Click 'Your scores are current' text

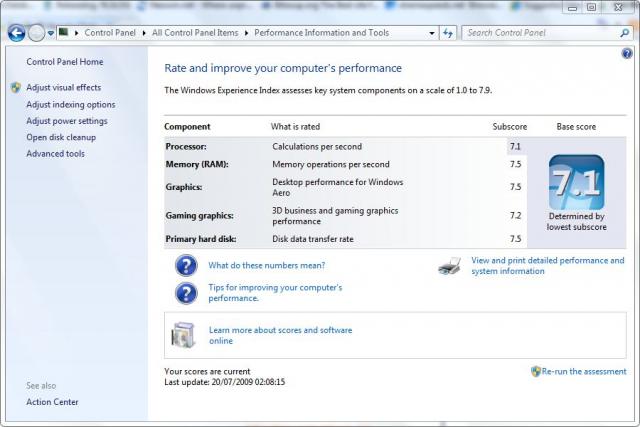(x=207, y=371)
